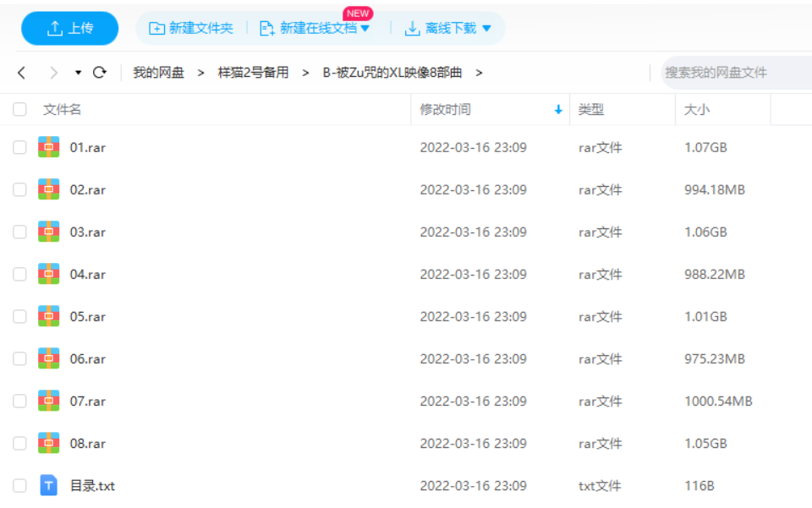The width and height of the screenshot is (812, 508).
Task: Click the 修改时间 sort arrow icon
Action: 558,110
